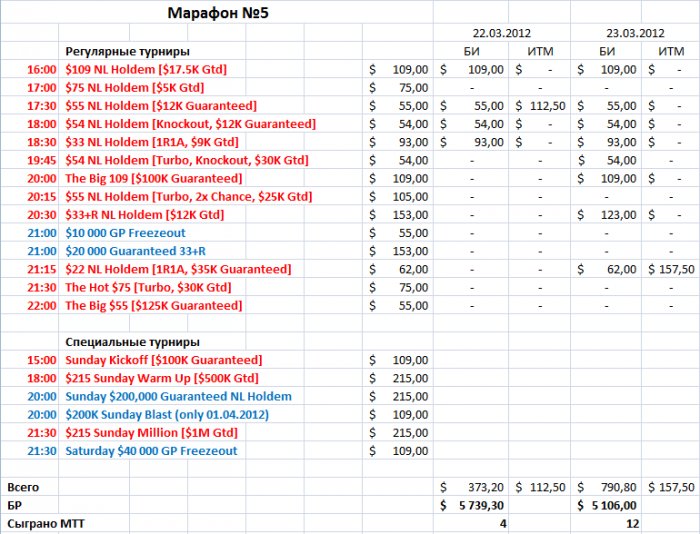Select "Sunday Kickoff [$100K Guaranteed]" cell
700x534 pixels.
[164, 360]
